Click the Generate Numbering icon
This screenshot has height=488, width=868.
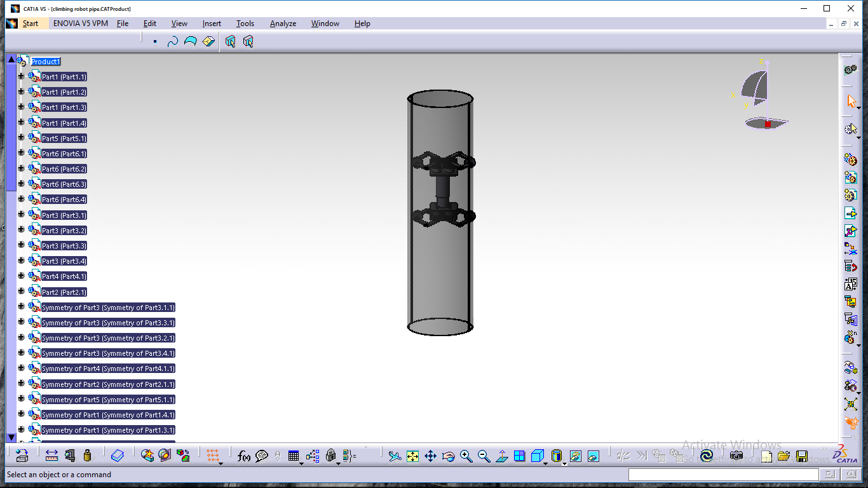click(x=850, y=284)
